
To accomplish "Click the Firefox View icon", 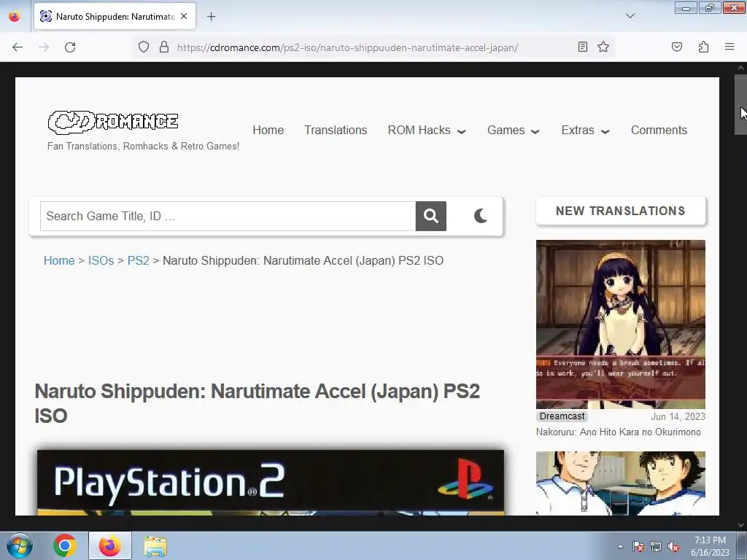I will point(15,16).
